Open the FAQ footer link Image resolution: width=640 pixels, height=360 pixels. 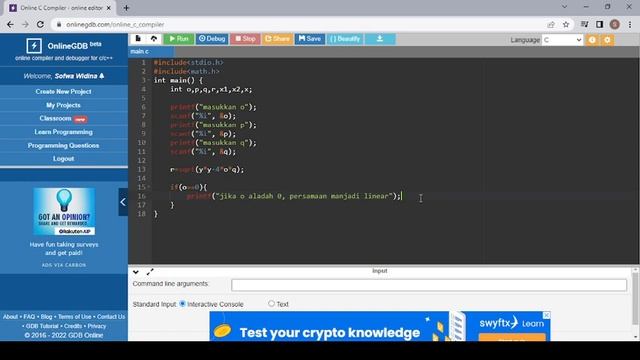pos(29,317)
